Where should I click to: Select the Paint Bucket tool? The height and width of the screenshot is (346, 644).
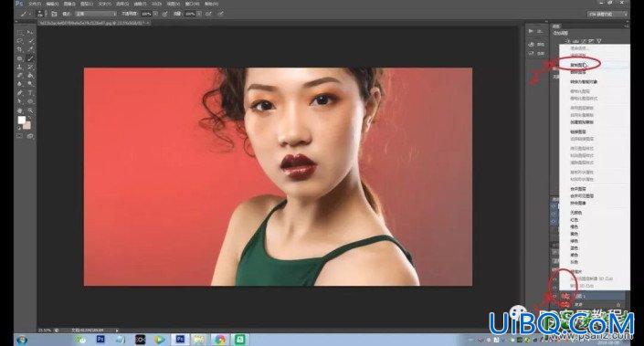pos(30,76)
